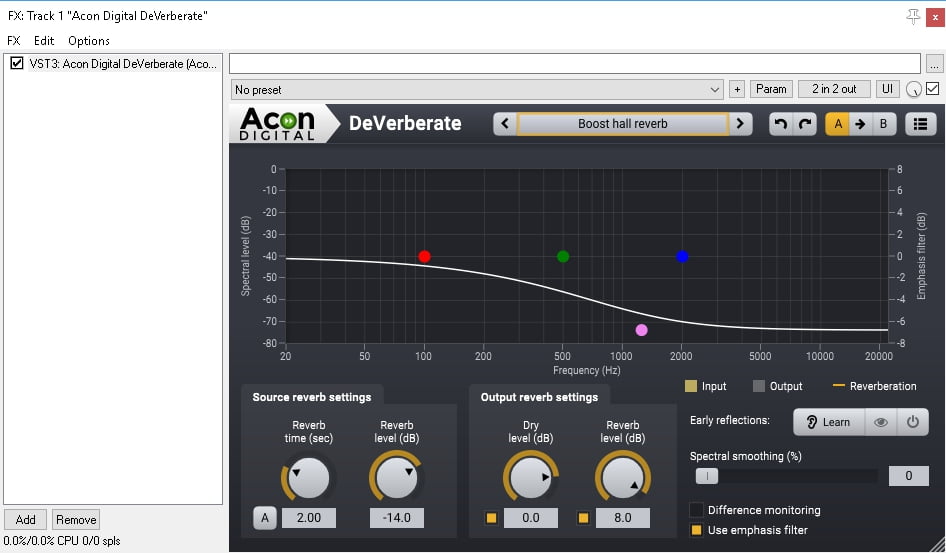Viewport: 946px width, 553px height.
Task: Toggle the UI button
Action: tap(887, 89)
